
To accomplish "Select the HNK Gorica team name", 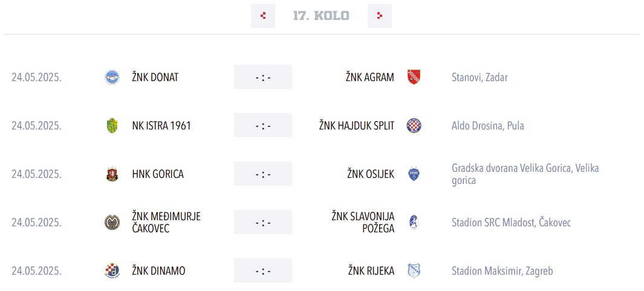I will [158, 174].
